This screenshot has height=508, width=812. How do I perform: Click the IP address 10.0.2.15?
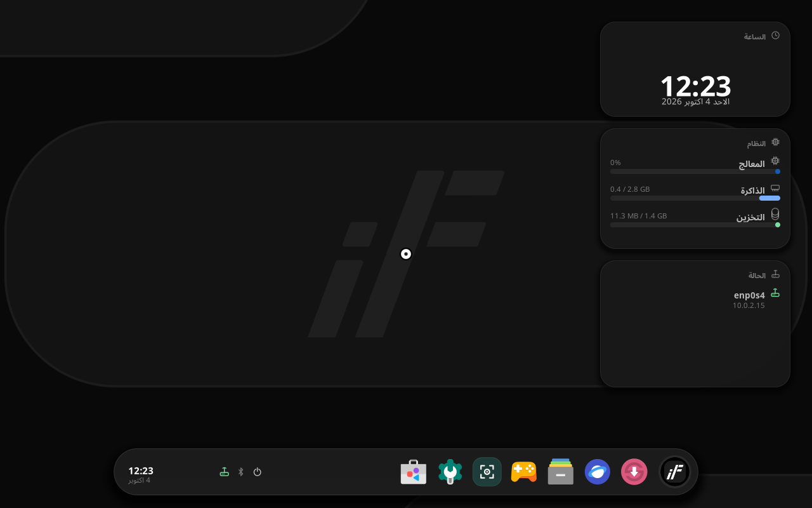[749, 305]
